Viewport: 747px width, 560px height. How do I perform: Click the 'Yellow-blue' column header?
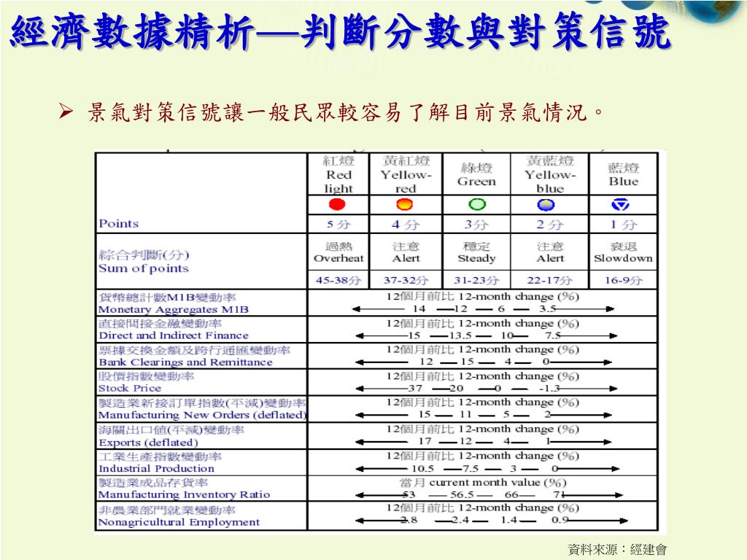[550, 174]
